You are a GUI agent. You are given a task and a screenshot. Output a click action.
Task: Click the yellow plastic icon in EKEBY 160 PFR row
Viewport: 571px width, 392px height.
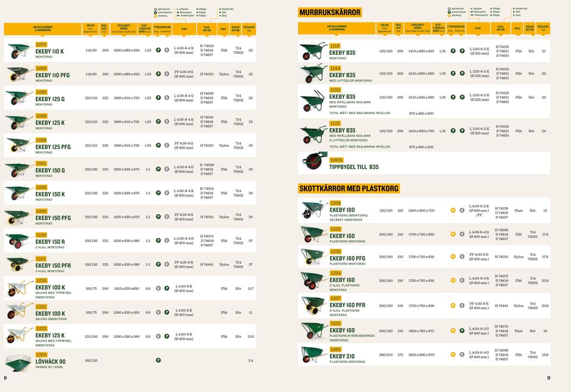tap(453, 306)
